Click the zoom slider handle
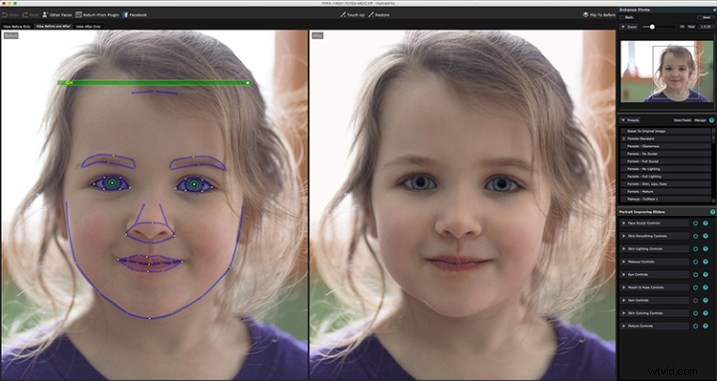The width and height of the screenshot is (717, 381). pos(652,27)
